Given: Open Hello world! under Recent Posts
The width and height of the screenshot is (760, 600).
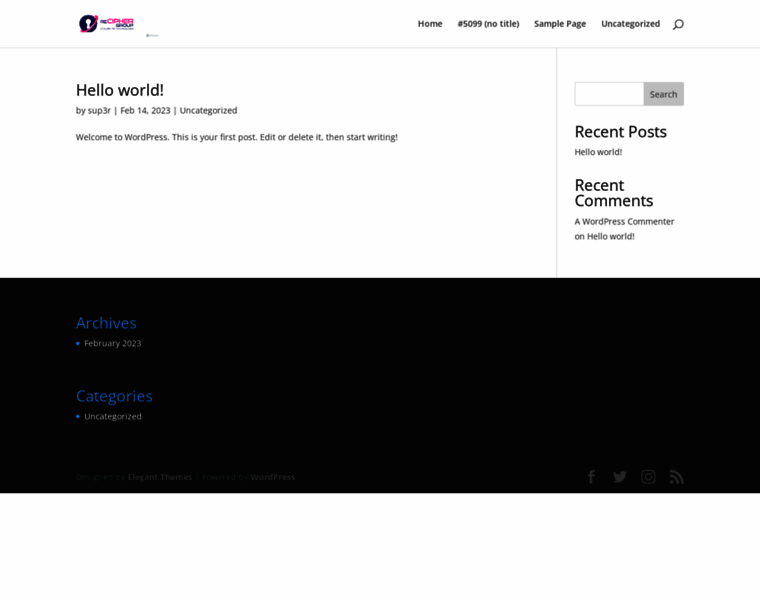Looking at the screenshot, I should pyautogui.click(x=598, y=152).
